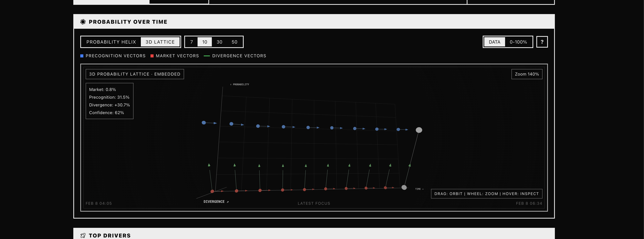
Task: Select the 3D Lattice view tab
Action: click(160, 42)
